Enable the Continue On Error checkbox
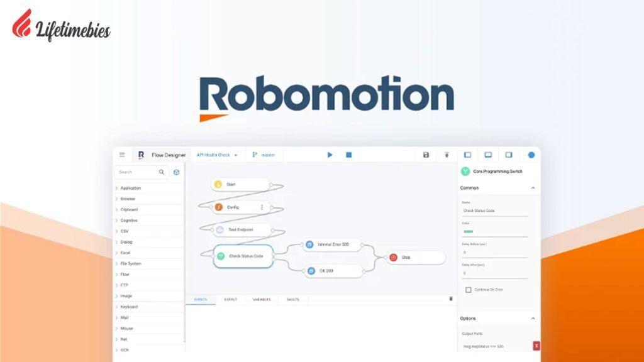 tap(468, 290)
